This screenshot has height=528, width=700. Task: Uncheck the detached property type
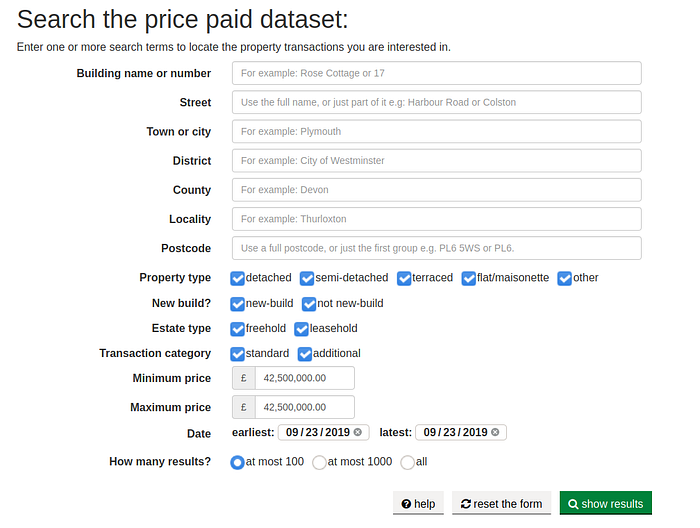point(238,278)
